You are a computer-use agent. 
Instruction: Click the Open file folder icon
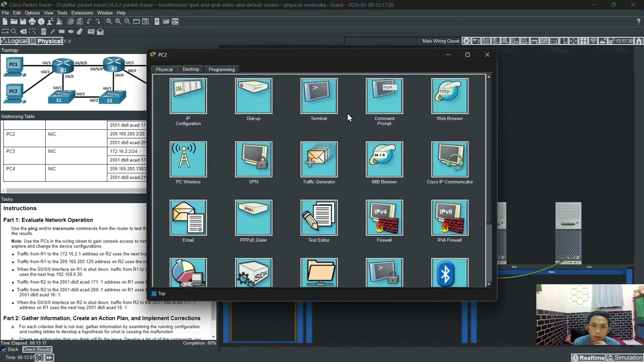coord(14,22)
